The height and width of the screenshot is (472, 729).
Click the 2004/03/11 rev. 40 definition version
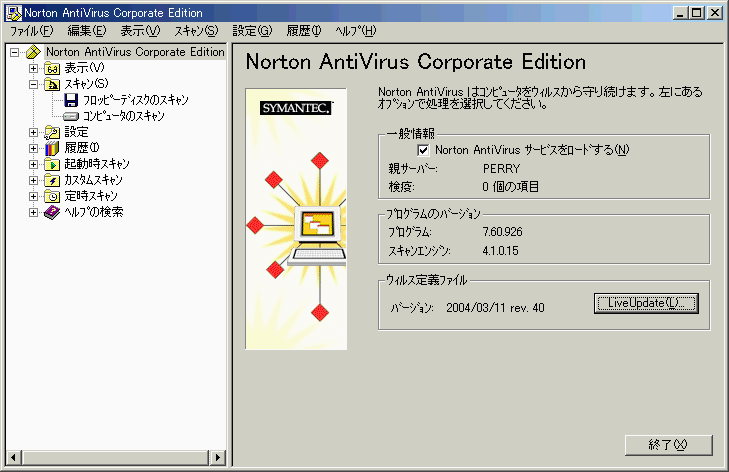[495, 308]
